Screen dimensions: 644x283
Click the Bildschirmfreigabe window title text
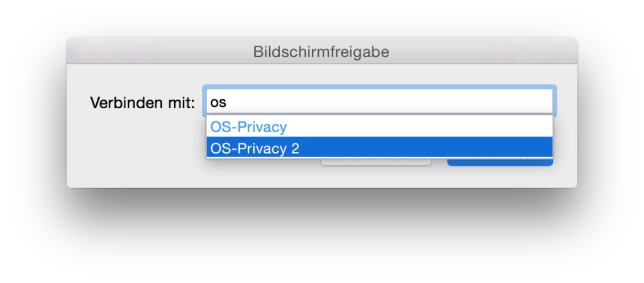(321, 52)
